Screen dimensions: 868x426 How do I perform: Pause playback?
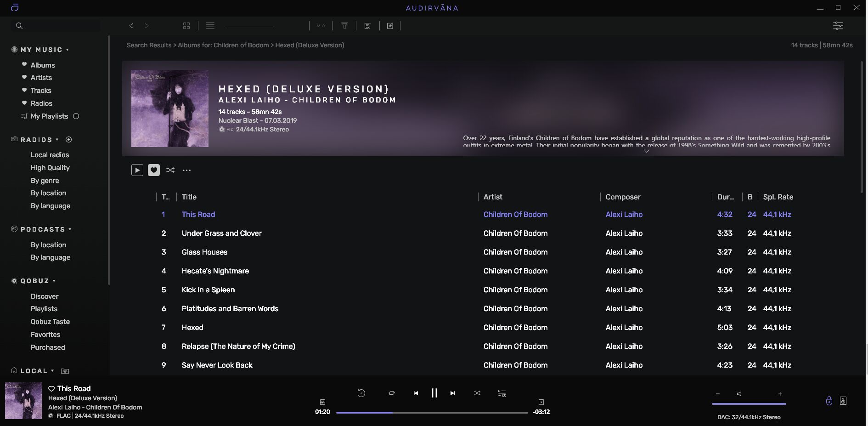434,393
